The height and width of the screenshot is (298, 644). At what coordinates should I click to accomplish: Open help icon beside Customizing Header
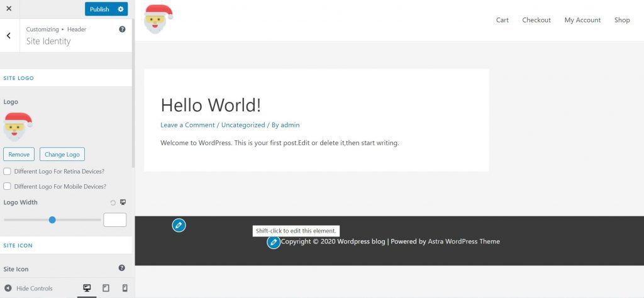[122, 30]
